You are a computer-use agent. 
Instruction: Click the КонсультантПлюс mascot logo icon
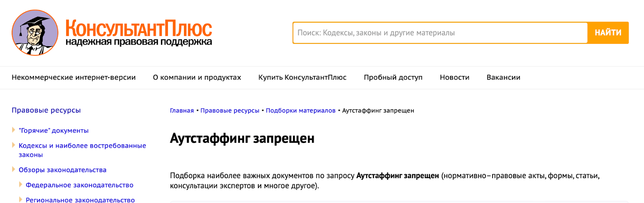(x=35, y=33)
